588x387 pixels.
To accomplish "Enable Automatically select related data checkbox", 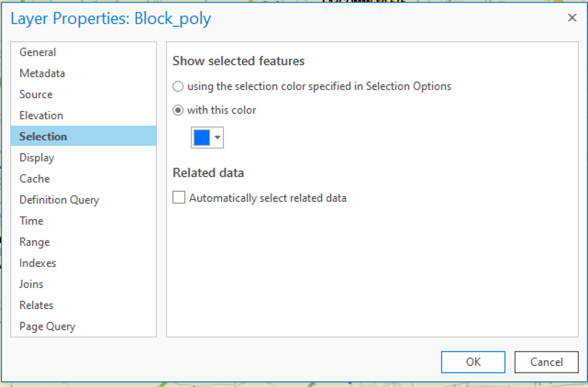I will tap(179, 197).
